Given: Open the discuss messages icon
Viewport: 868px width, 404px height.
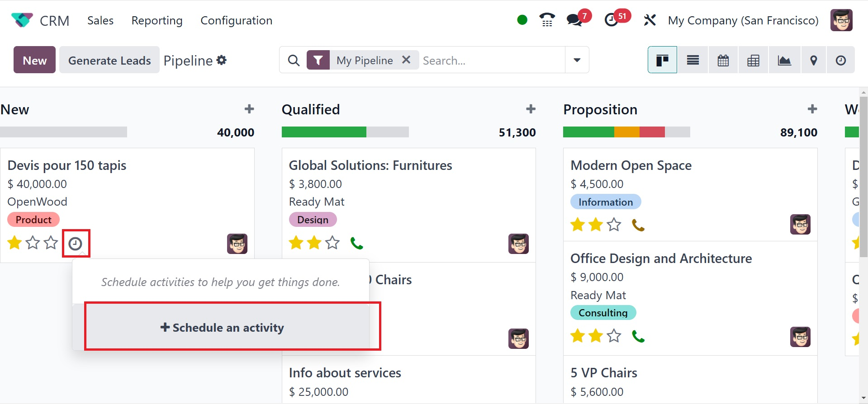Looking at the screenshot, I should click(x=575, y=20).
